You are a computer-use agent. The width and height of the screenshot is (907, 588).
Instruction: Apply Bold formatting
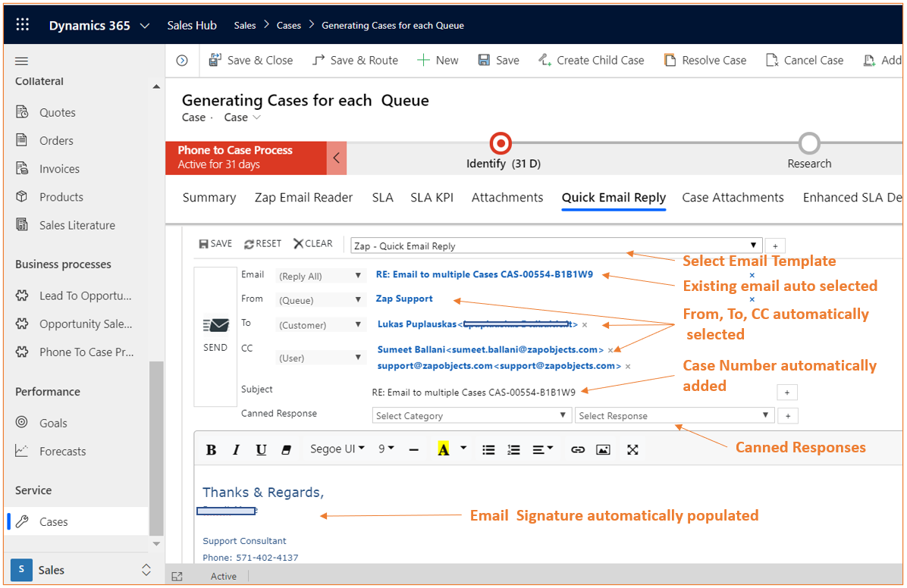[211, 450]
